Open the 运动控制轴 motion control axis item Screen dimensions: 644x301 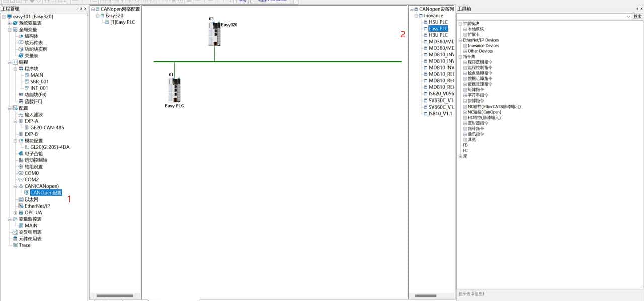[x=36, y=160]
